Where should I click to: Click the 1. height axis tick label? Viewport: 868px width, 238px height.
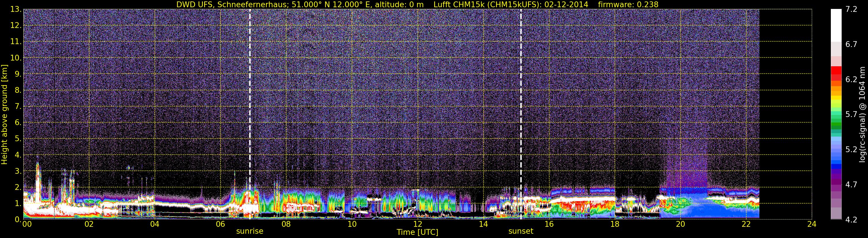18,203
